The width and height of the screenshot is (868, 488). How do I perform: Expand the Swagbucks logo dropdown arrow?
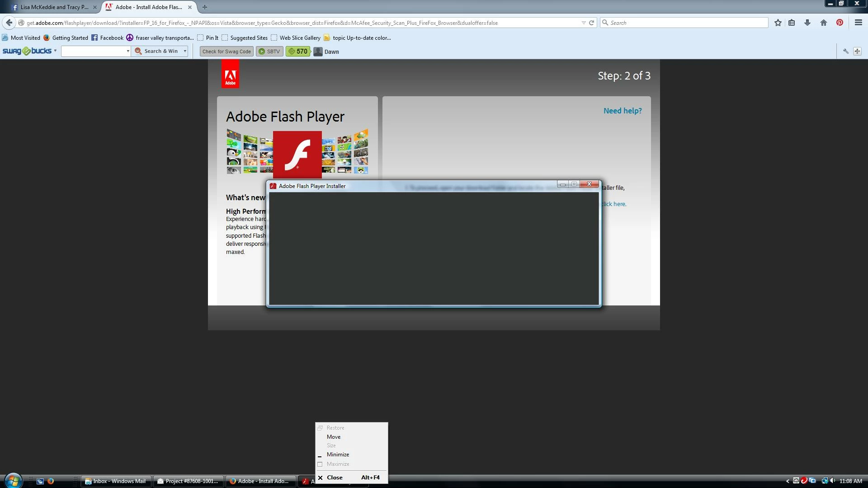55,51
